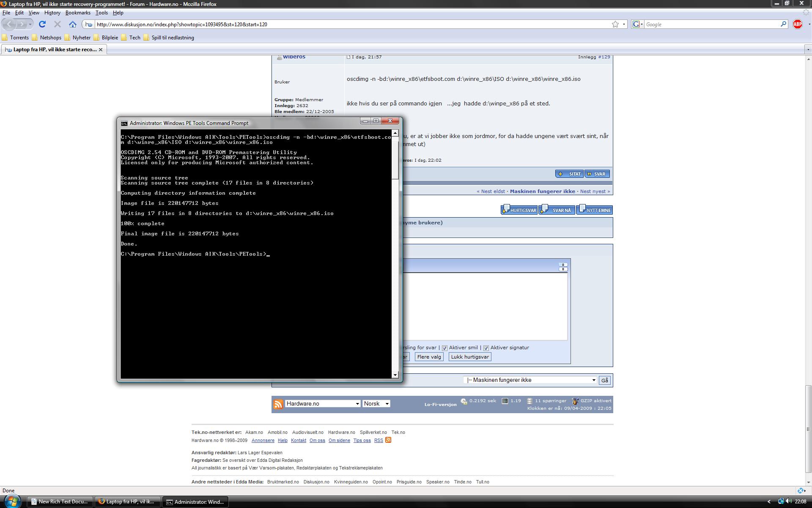Switch to New Rich Text Document taskbar item
Viewport: 812px width, 508px height.
60,502
